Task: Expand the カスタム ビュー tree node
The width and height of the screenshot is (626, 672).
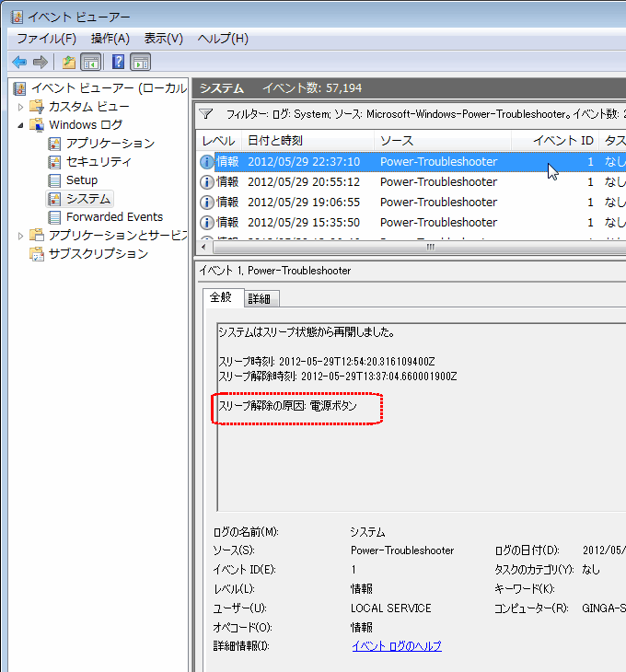Action: (21, 106)
